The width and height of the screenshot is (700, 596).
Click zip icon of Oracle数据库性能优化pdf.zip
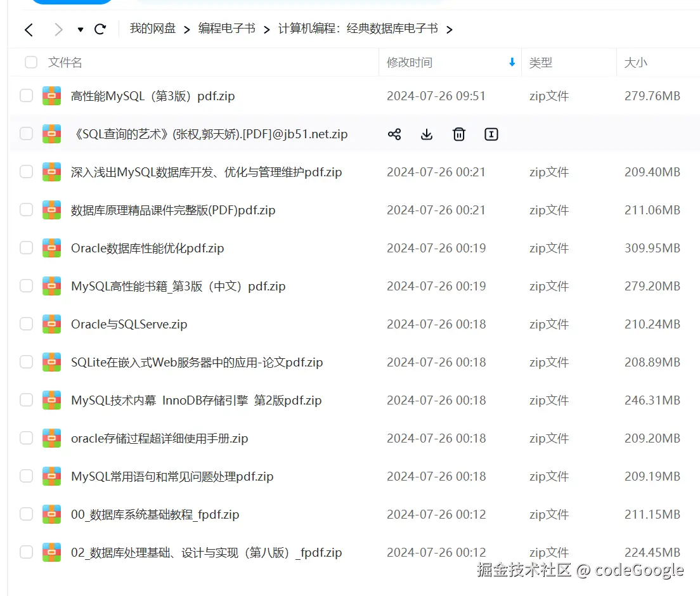click(52, 248)
